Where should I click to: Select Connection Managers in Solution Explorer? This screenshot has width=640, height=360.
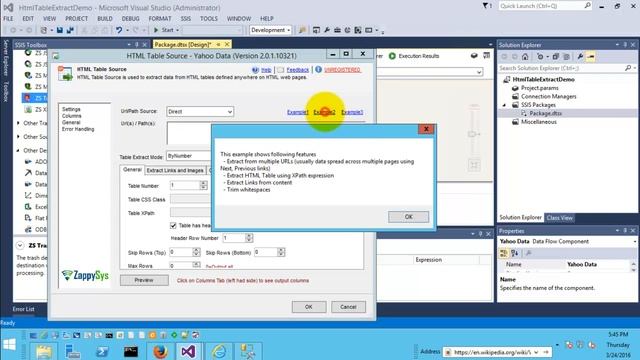[x=549, y=97]
